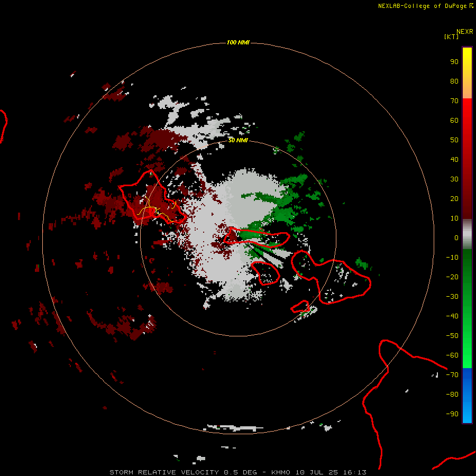The width and height of the screenshot is (476, 476).
Task: Click the blue bottom segment of colorbar
Action: coord(467,395)
